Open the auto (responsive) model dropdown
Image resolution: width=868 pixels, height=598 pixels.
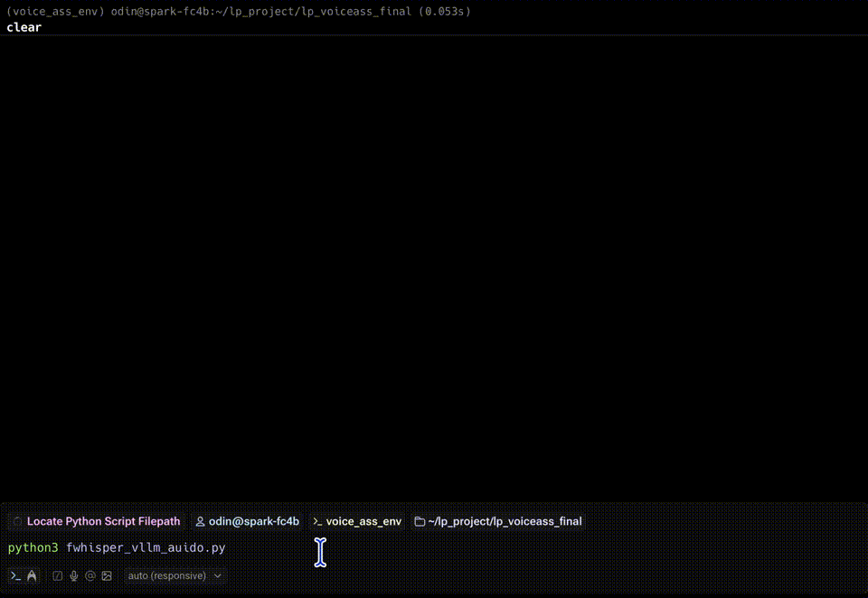click(x=175, y=575)
